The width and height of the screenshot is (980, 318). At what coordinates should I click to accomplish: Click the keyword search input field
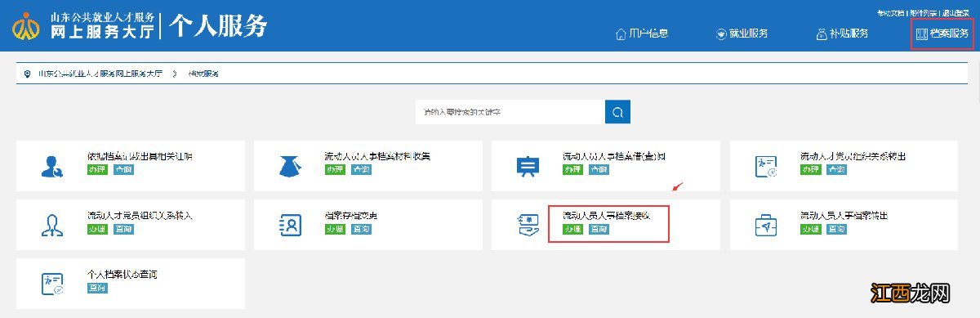point(510,112)
